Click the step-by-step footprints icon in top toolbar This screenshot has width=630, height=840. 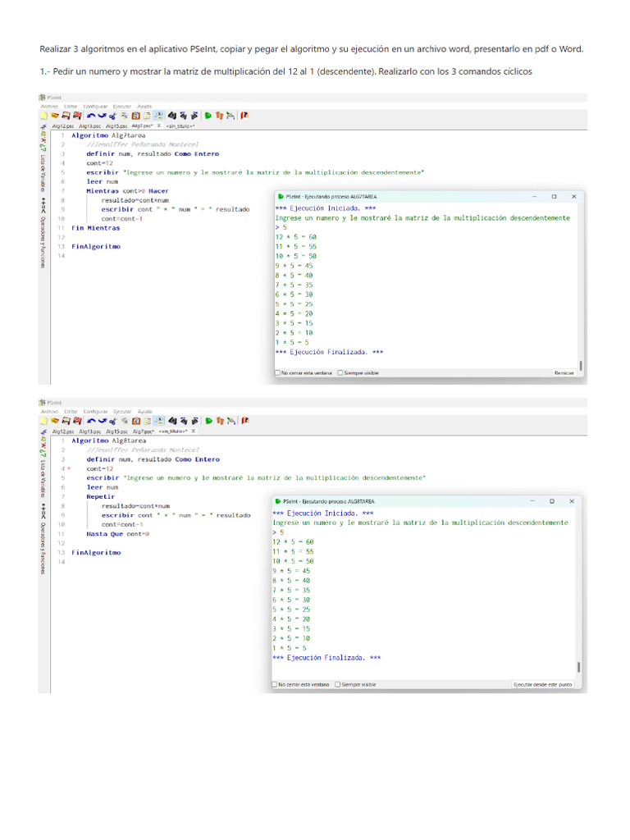[x=220, y=116]
